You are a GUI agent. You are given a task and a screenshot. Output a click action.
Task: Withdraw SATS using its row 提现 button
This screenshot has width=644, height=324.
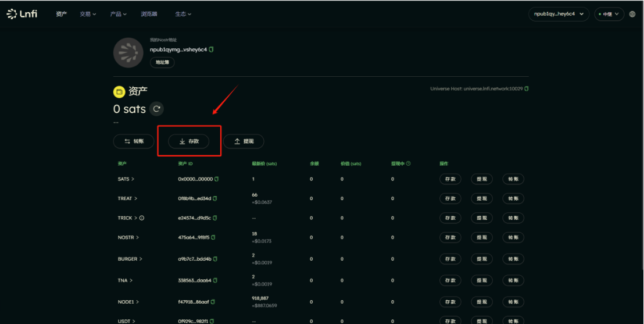click(x=482, y=179)
